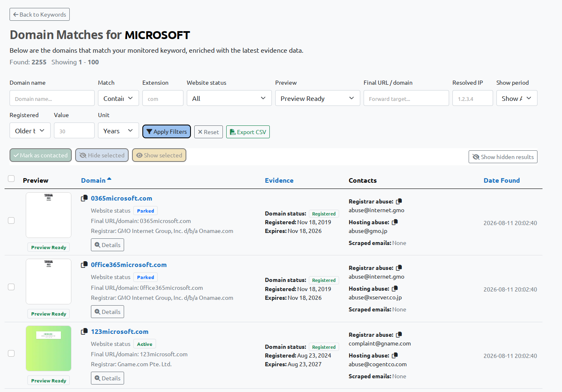Click the Domain name filter field
Image resolution: width=562 pixels, height=392 pixels.
(x=52, y=98)
